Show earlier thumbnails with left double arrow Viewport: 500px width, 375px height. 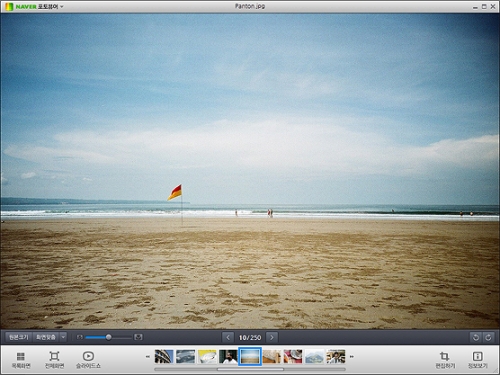point(148,357)
